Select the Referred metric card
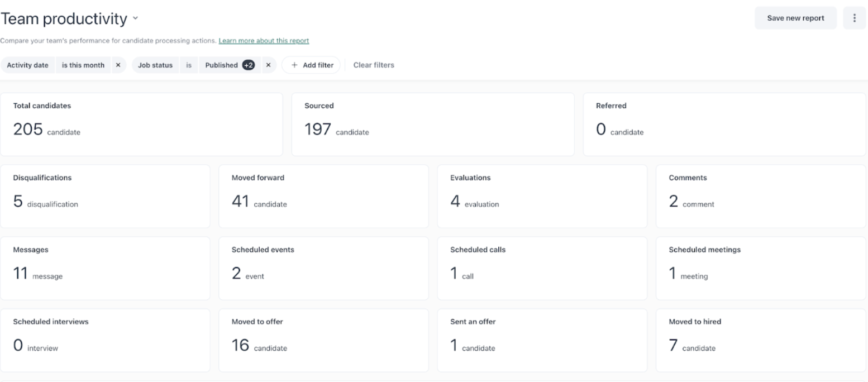This screenshot has height=382, width=868. pyautogui.click(x=724, y=124)
